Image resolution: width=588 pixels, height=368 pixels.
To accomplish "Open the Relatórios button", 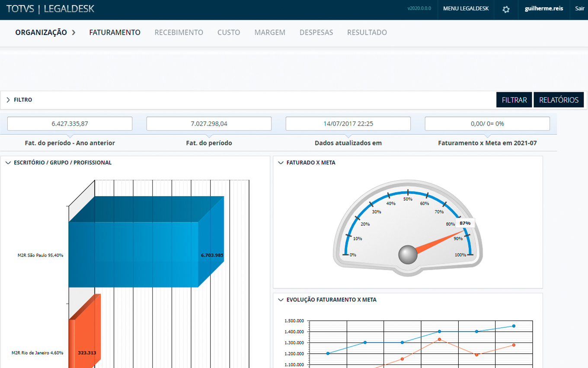I will [559, 100].
